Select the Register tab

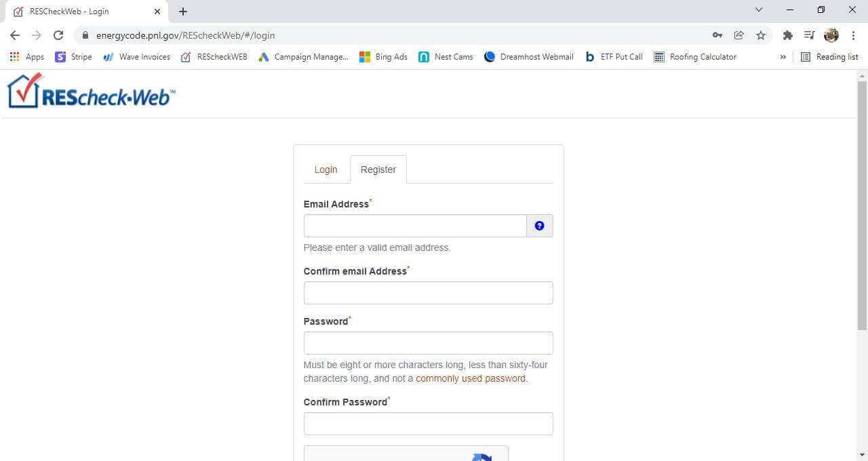tap(378, 169)
